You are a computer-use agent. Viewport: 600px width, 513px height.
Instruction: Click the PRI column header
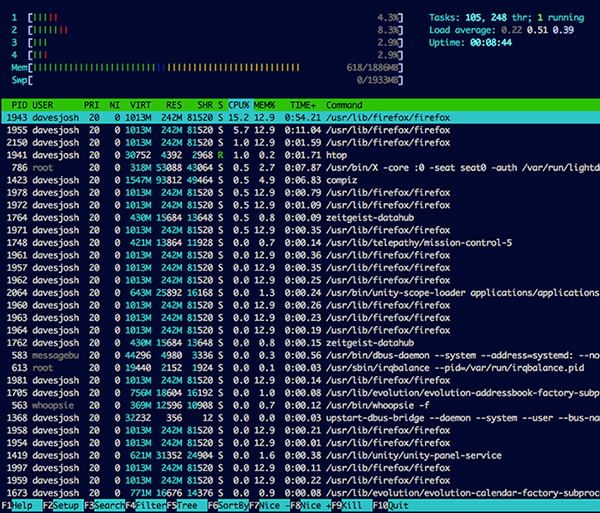point(91,105)
